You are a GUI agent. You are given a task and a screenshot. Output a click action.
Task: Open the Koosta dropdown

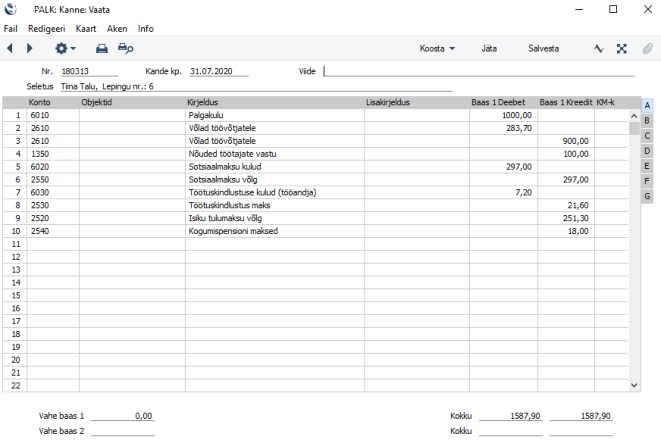pos(437,48)
